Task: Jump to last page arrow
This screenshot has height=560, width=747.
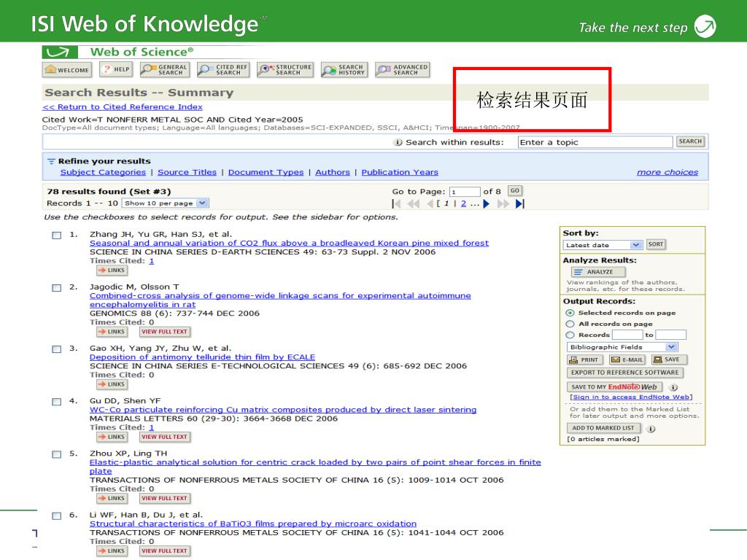Action: pyautogui.click(x=519, y=204)
